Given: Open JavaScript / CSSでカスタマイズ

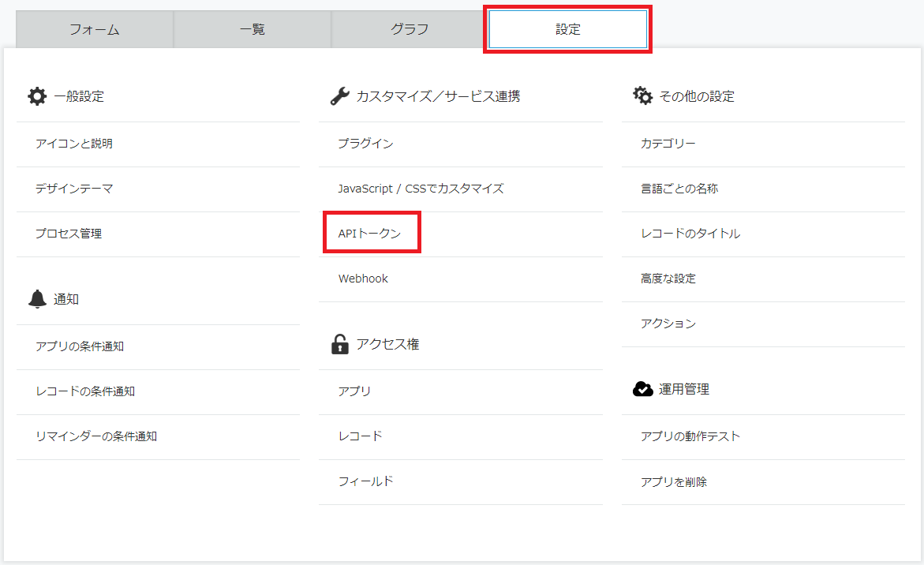Looking at the screenshot, I should [x=421, y=189].
